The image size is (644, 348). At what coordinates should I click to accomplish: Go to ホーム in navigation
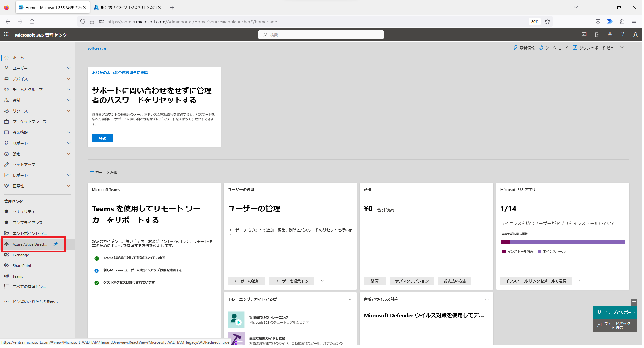[18, 58]
